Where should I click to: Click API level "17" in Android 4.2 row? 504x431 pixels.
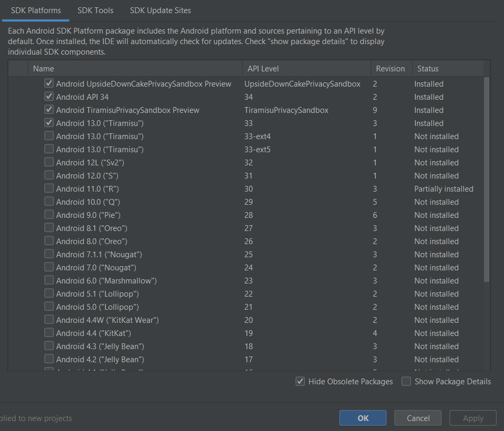tap(249, 359)
